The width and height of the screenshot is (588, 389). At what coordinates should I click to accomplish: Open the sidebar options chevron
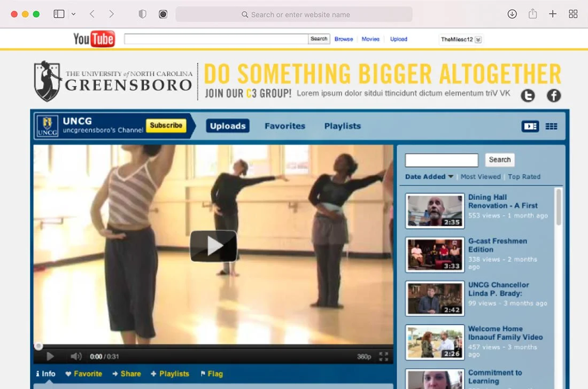click(74, 14)
